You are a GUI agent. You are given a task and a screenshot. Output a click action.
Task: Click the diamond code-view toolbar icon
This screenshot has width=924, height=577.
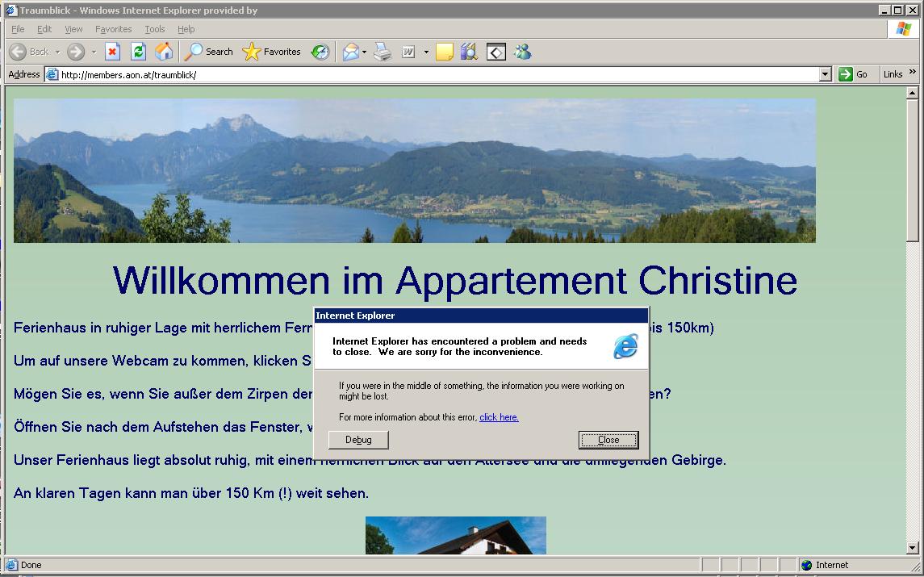coord(496,52)
